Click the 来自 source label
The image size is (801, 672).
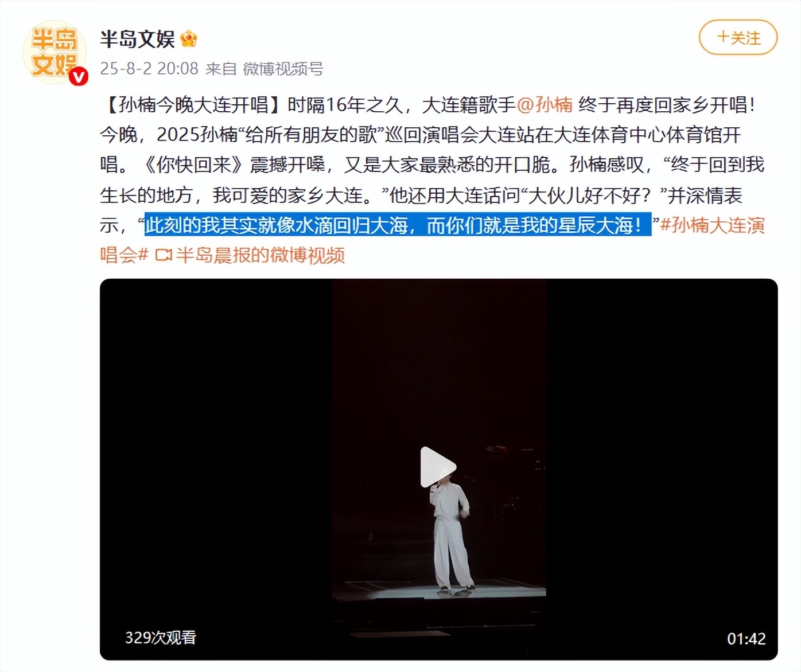tap(221, 69)
